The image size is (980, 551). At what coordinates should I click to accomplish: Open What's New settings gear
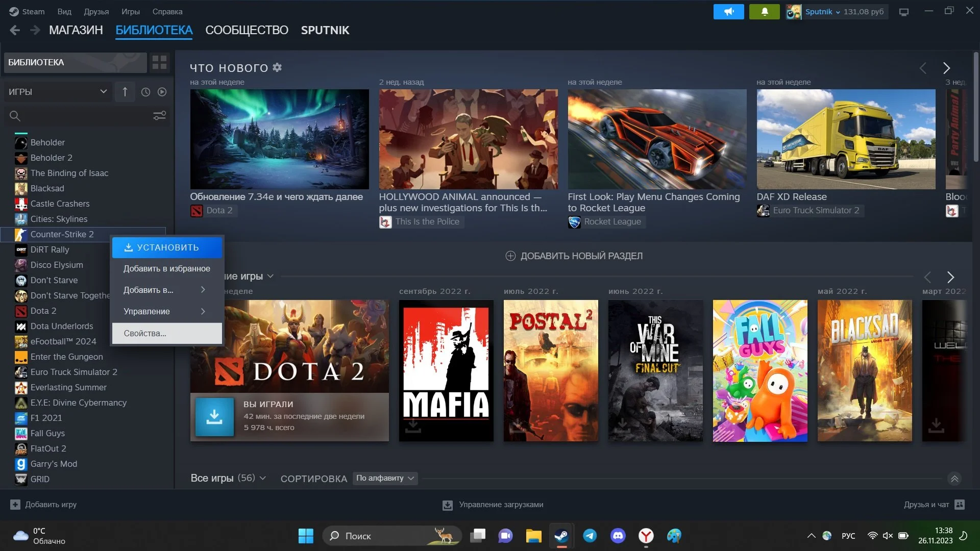click(x=277, y=67)
